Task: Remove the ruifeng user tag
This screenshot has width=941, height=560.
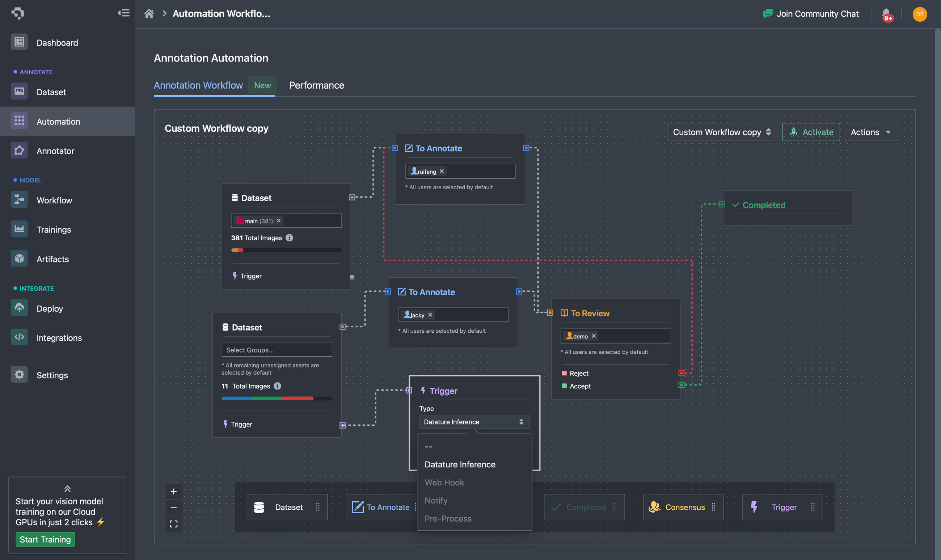Action: tap(442, 171)
